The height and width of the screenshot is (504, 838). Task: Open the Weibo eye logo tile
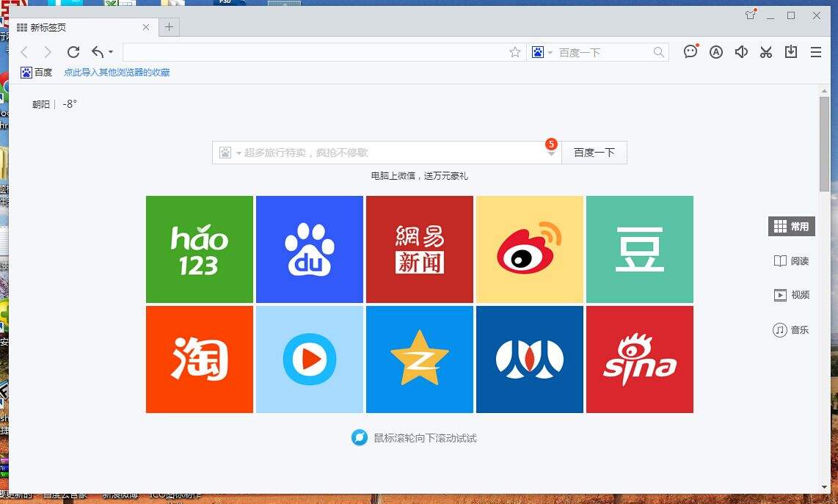click(530, 249)
